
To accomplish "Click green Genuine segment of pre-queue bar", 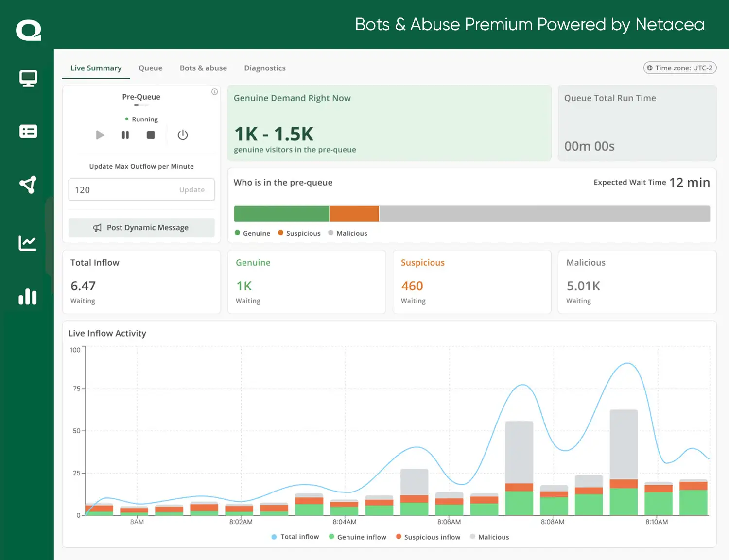I will (x=282, y=214).
